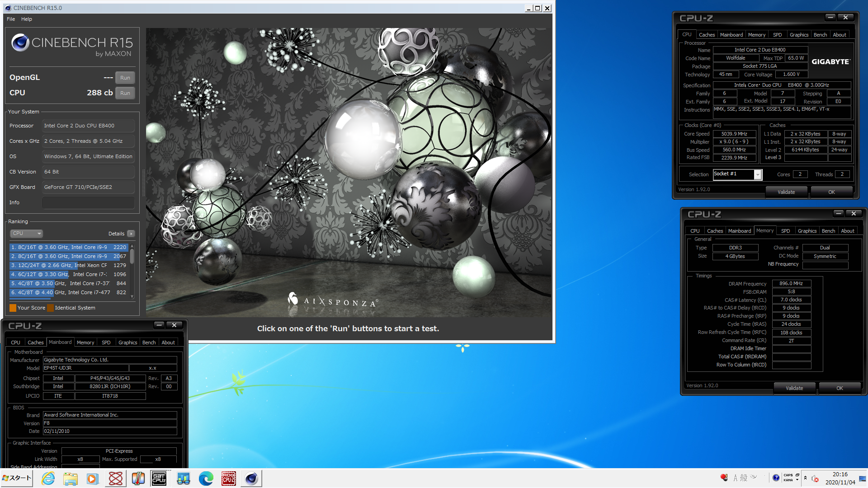Click the Info input field in Cinebench
868x488 pixels.
89,202
